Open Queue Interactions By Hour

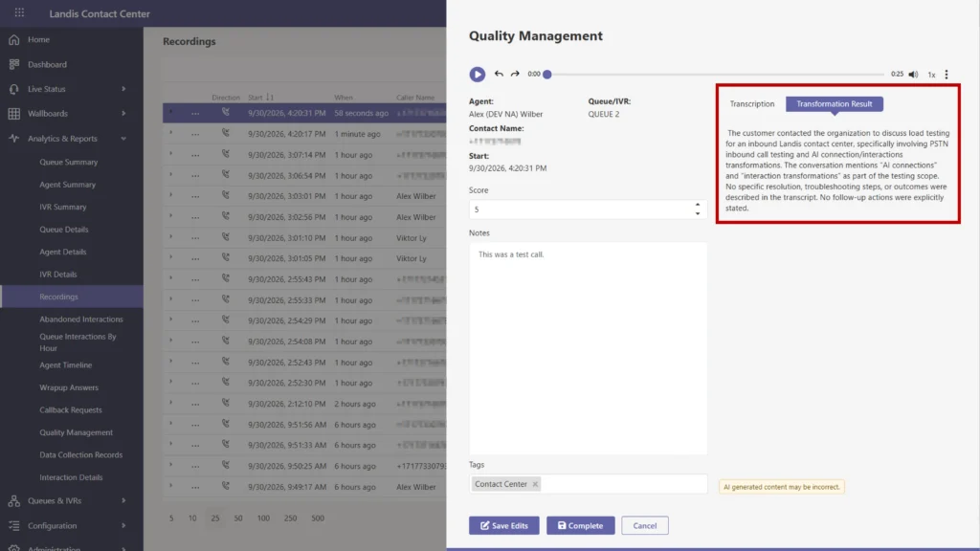coord(78,342)
